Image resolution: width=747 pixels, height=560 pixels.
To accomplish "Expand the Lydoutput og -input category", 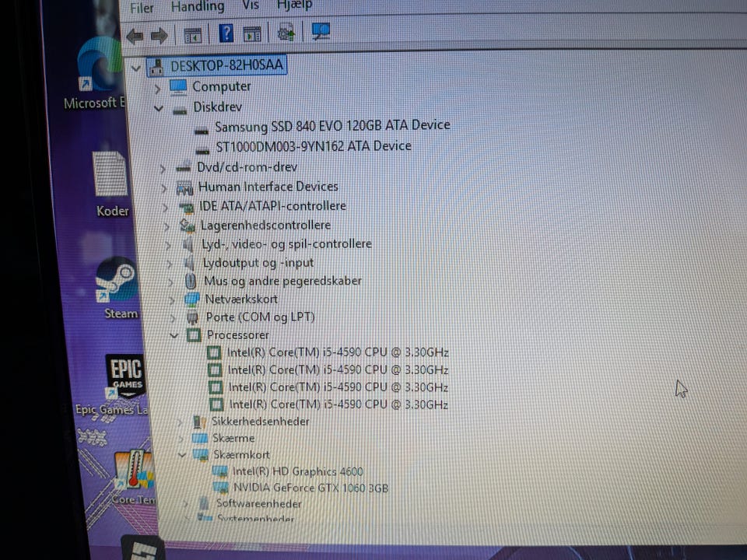I will coord(170,264).
